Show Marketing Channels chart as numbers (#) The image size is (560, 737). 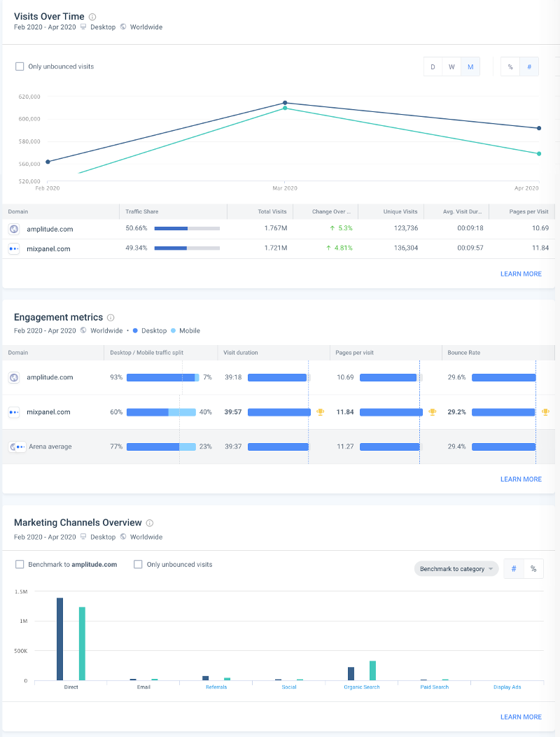click(x=514, y=569)
